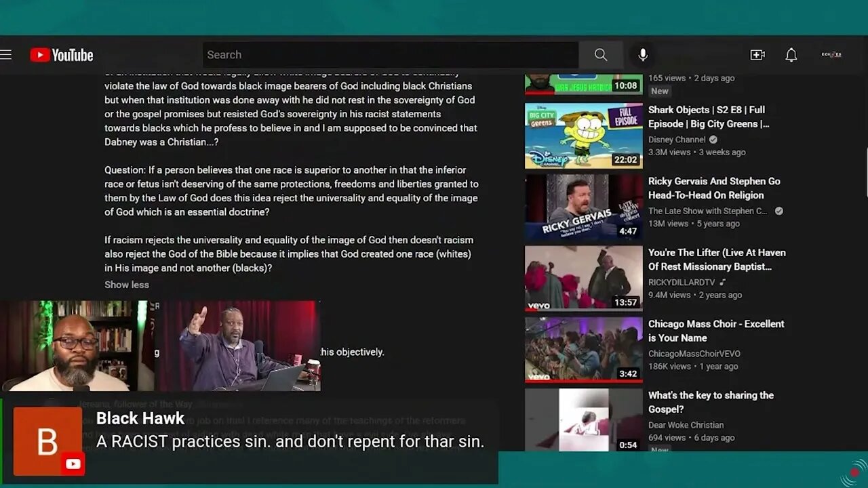The image size is (868, 488).
Task: Click the '694 views • 6 days ago' text
Action: pos(691,437)
